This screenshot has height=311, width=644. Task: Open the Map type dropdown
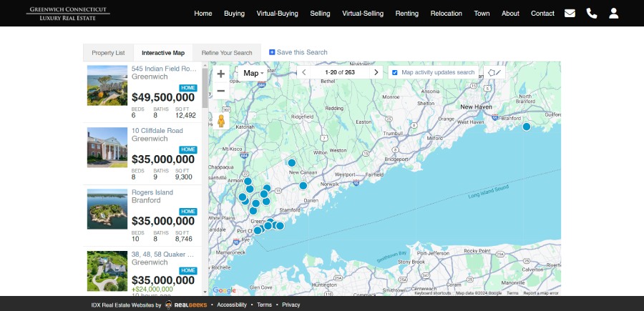pyautogui.click(x=253, y=73)
